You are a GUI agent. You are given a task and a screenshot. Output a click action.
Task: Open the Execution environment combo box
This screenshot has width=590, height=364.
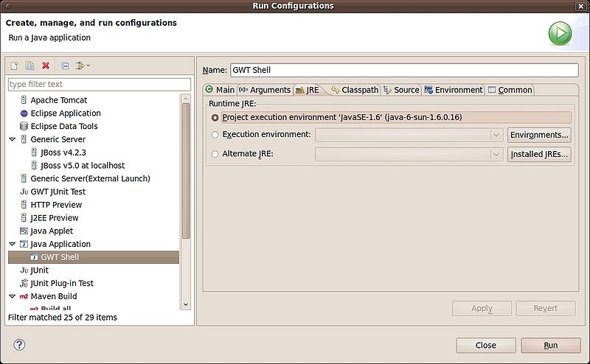tap(409, 135)
